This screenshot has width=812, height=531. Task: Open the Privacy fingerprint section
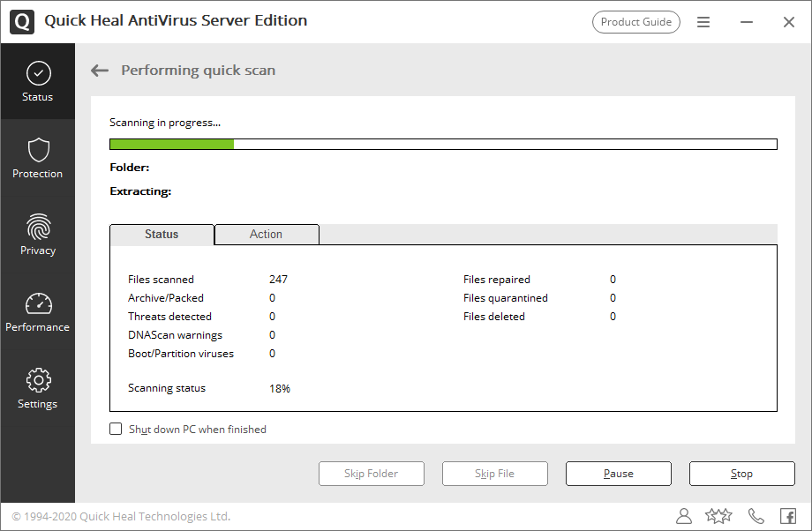point(38,235)
